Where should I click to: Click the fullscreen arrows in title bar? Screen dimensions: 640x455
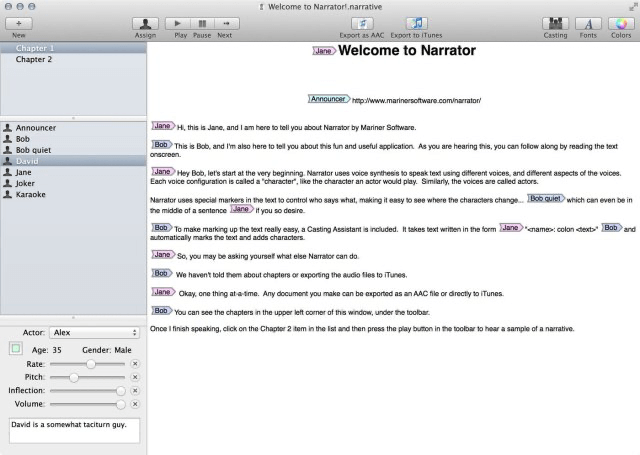[x=633, y=7]
